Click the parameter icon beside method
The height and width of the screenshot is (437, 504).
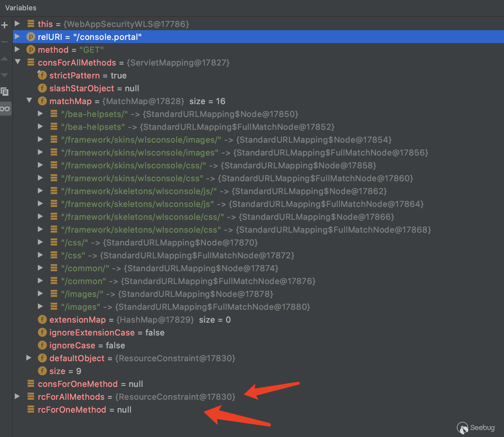[30, 50]
